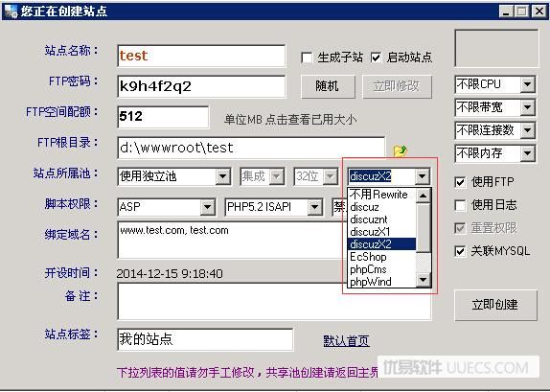The width and height of the screenshot is (550, 392).
Task: Open the 默认首页 link
Action: click(x=346, y=340)
